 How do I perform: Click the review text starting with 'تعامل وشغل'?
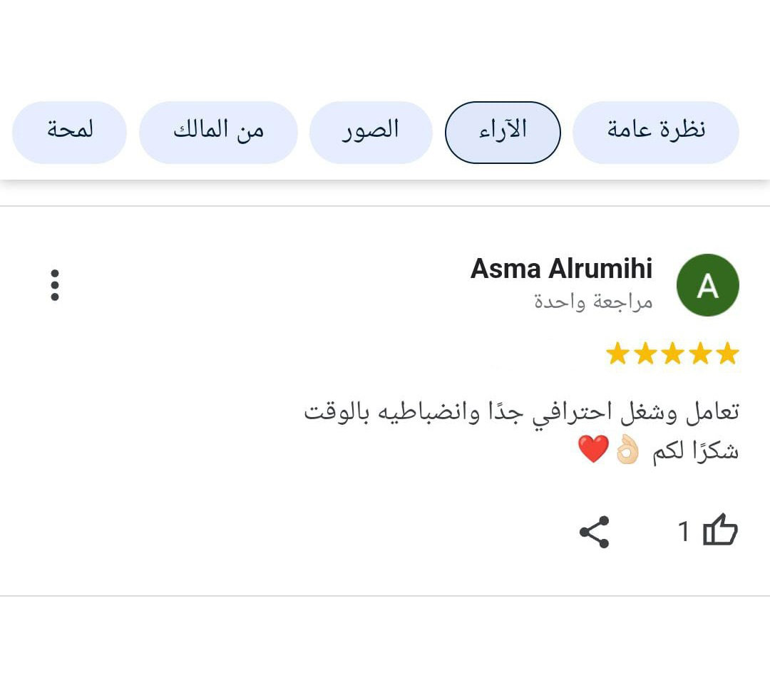(521, 413)
